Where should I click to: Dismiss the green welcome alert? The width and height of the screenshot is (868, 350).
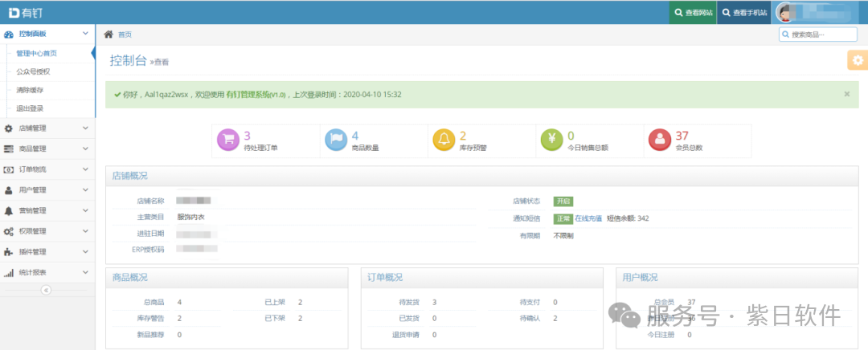[x=847, y=94]
